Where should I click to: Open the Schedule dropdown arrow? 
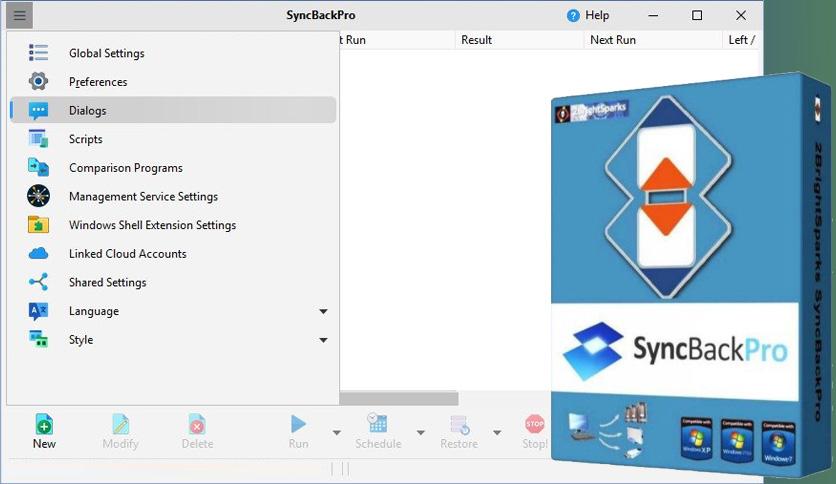(x=420, y=433)
